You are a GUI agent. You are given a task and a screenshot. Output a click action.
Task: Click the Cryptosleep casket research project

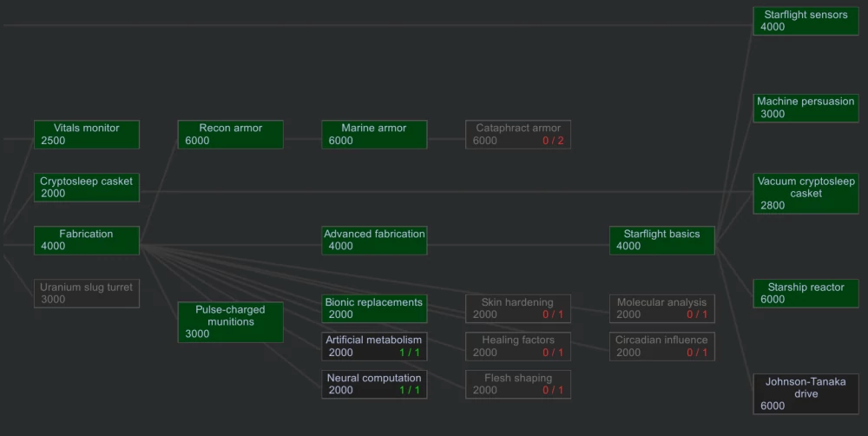click(x=86, y=188)
